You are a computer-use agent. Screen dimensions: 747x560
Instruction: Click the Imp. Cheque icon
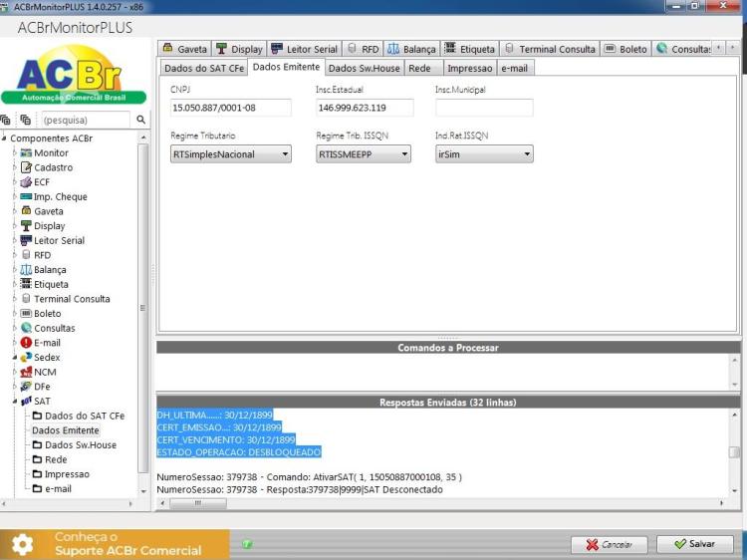click(26, 196)
